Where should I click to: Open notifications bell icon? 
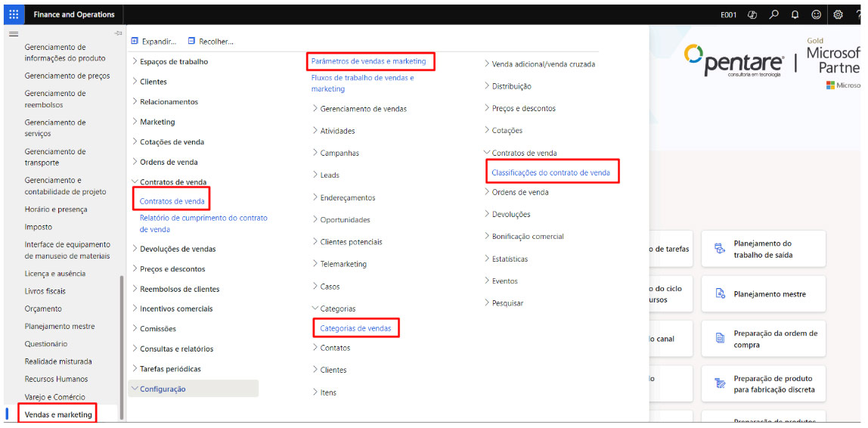coord(795,14)
